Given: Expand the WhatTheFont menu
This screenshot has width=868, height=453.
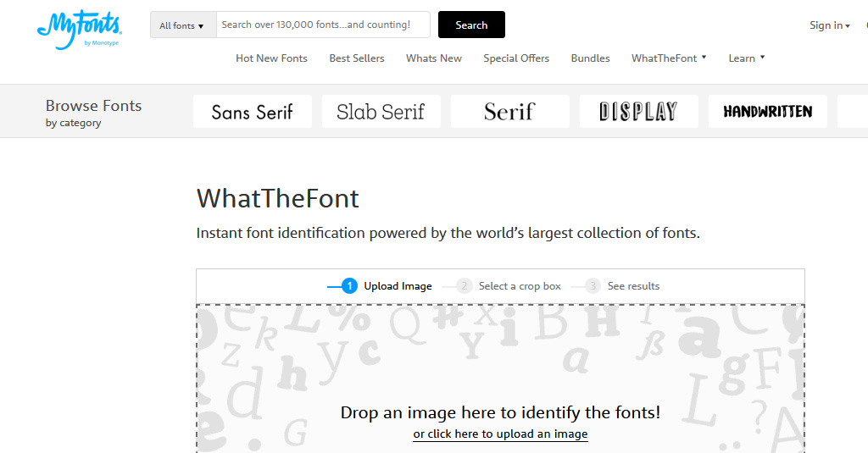Looking at the screenshot, I should tap(669, 58).
